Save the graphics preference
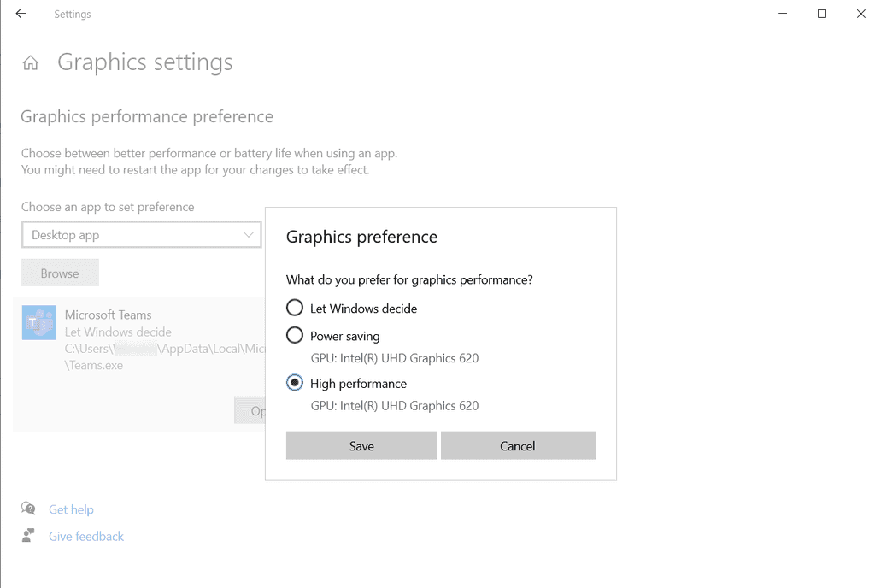Viewport: 875px width, 588px height. (361, 445)
